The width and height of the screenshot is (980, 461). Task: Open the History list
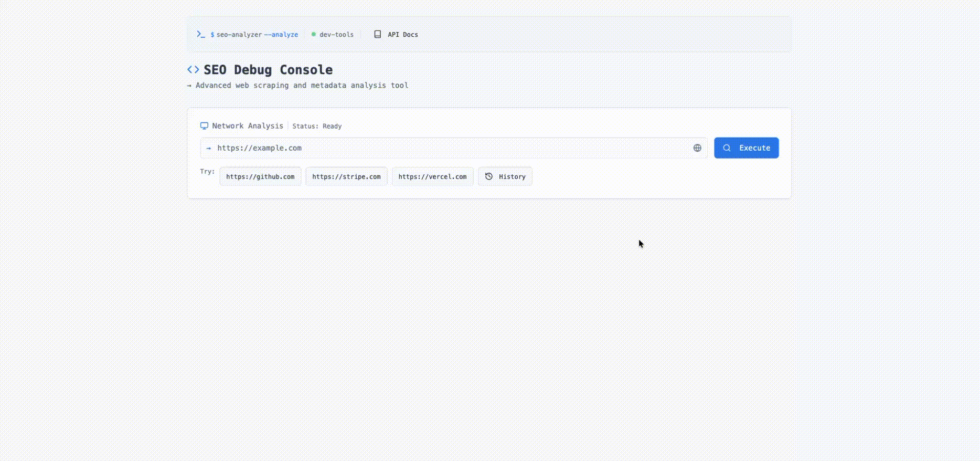coord(505,176)
